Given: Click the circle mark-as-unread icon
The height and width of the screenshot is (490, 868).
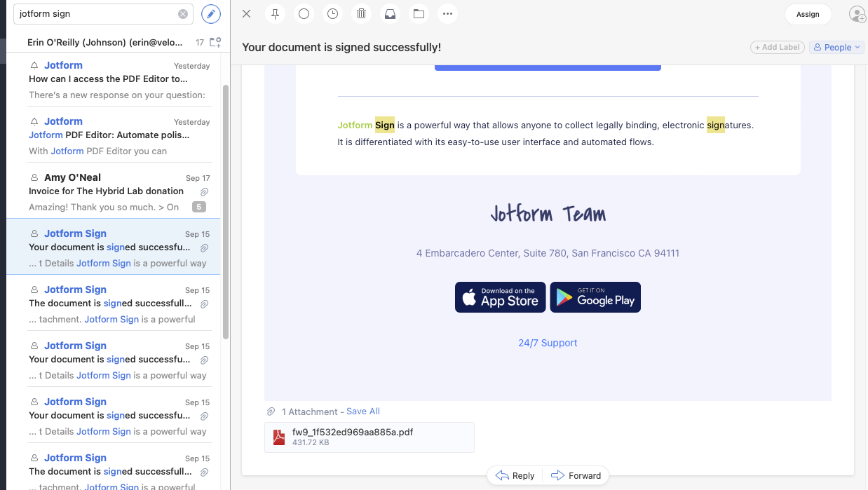Looking at the screenshot, I should [x=304, y=13].
